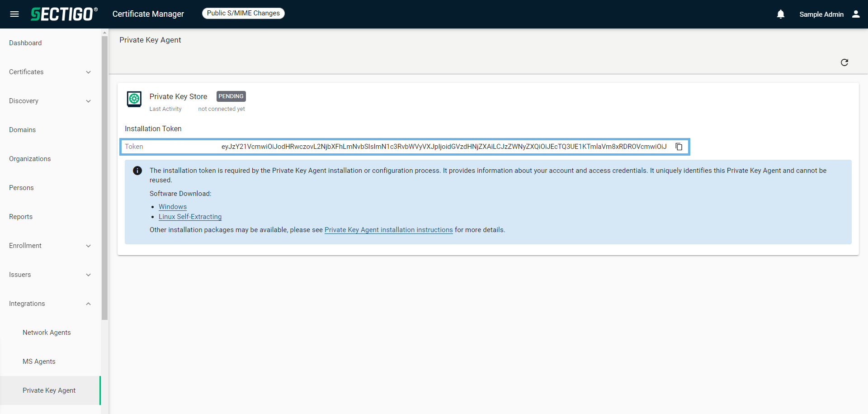Click the Private Key Store agent icon

(x=134, y=99)
